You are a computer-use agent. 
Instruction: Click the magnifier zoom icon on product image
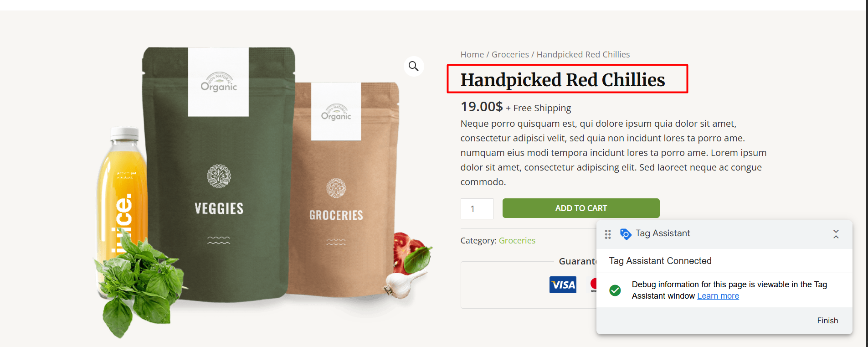click(x=413, y=66)
